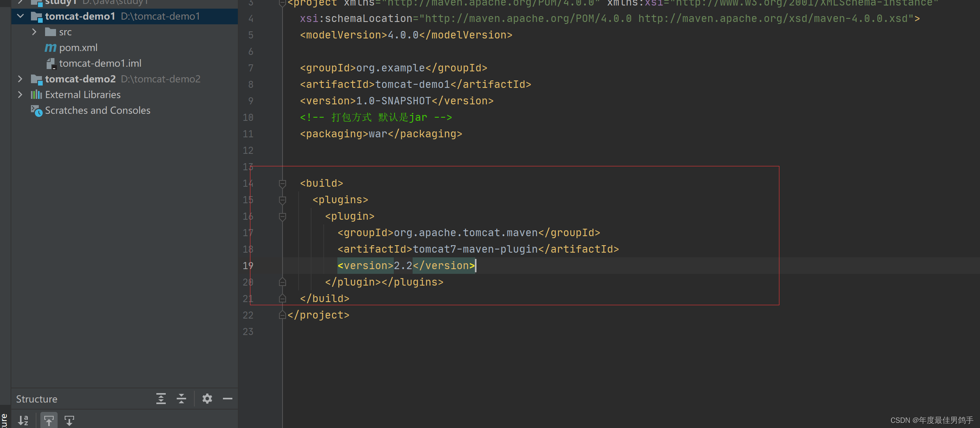980x428 pixels.
Task: Toggle Autoscroll to Source button
Action: [49, 421]
